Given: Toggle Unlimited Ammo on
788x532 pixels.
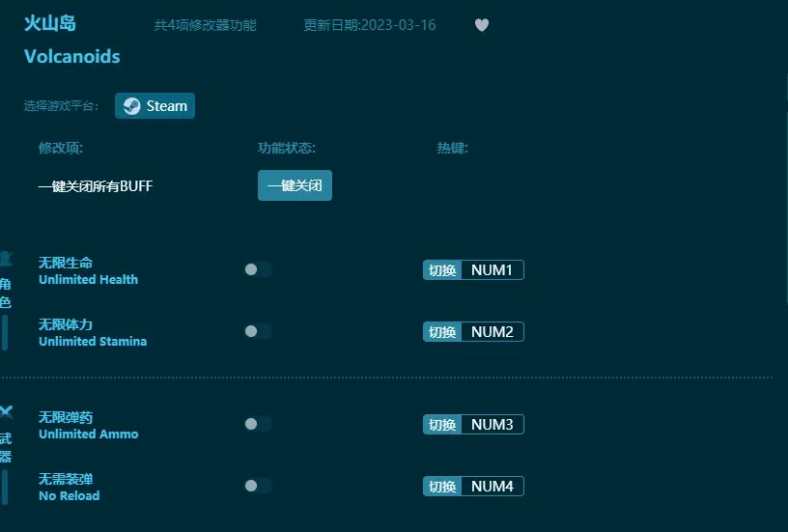Looking at the screenshot, I should click(257, 425).
